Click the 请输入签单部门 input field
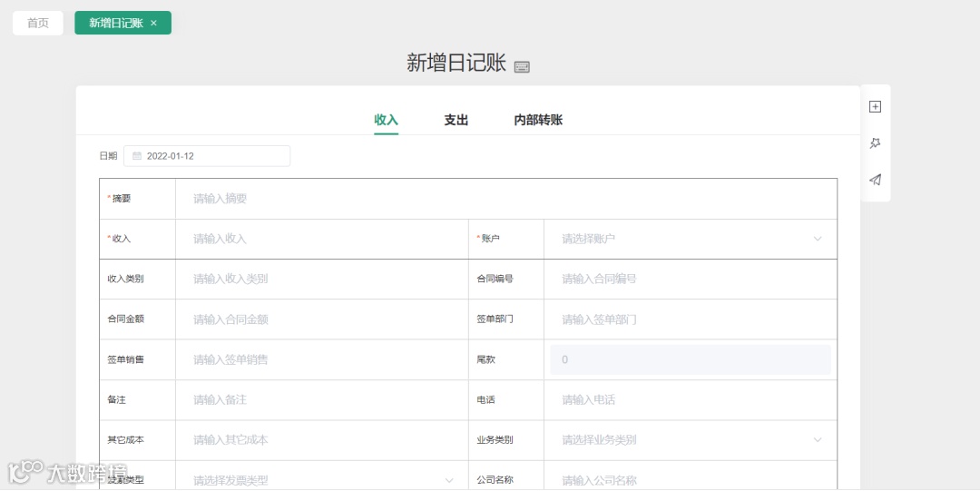Image resolution: width=980 pixels, height=491 pixels. [691, 319]
